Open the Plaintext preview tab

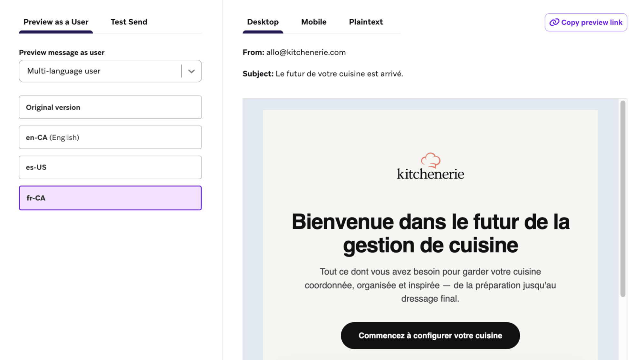tap(366, 22)
